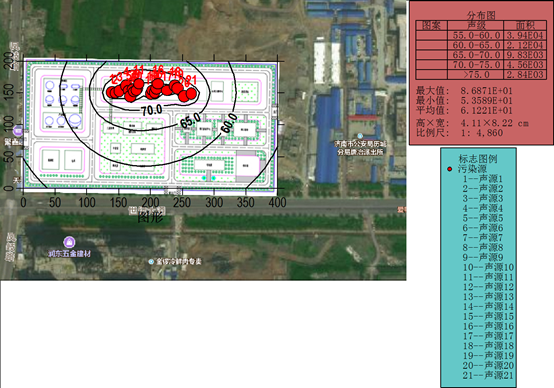Image resolution: width=554 pixels, height=388 pixels.
Task: Click legend entry 20--声源20
Action: [488, 365]
